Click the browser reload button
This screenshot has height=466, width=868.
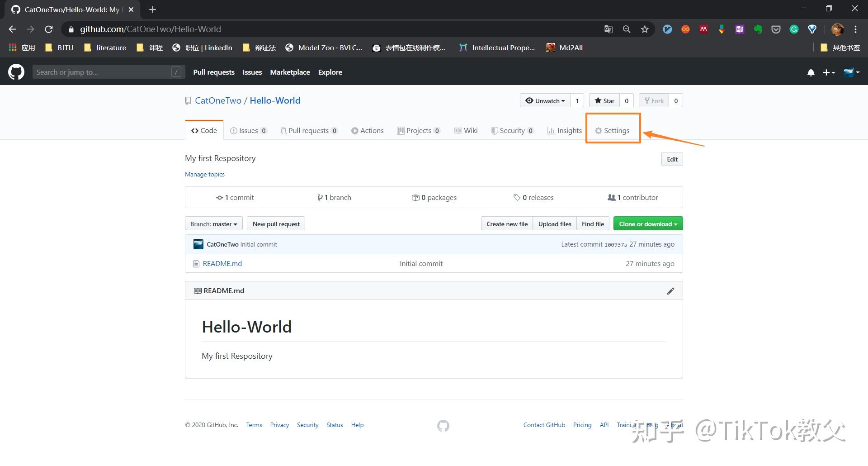tap(49, 29)
